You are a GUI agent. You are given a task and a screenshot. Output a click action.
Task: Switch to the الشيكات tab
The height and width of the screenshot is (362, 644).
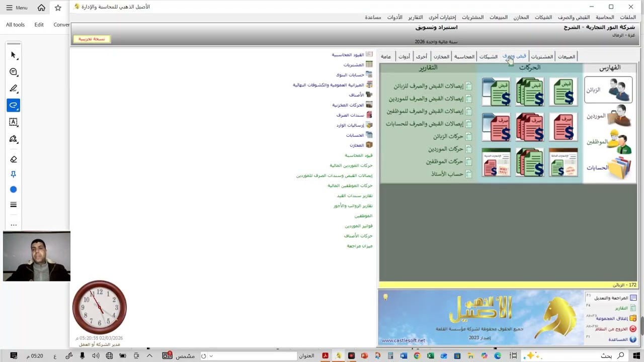488,57
